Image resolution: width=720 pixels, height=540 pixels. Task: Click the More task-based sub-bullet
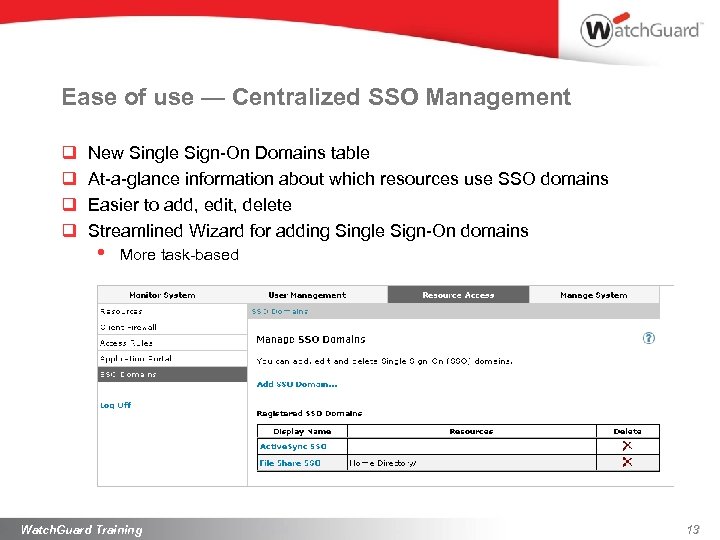pyautogui.click(x=179, y=255)
